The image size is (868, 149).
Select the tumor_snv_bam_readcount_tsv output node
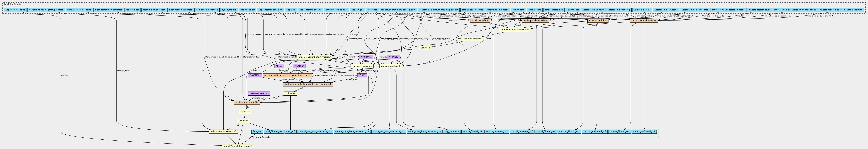[x=389, y=132]
